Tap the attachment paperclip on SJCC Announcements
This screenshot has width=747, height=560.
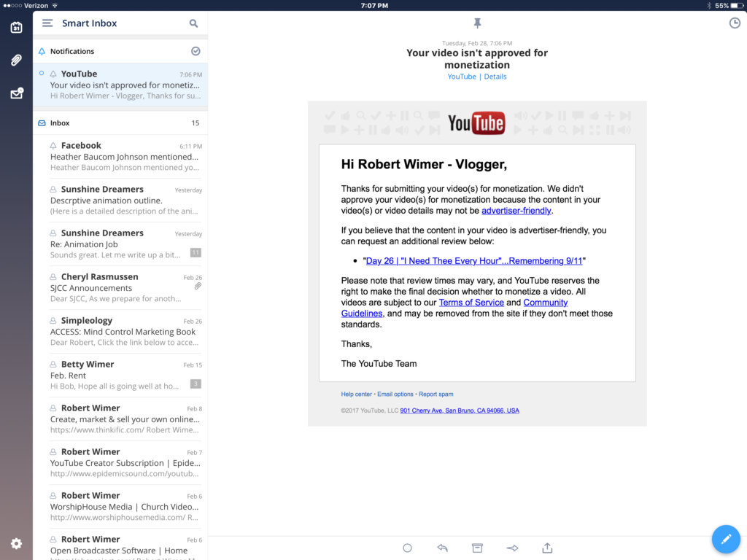198,286
